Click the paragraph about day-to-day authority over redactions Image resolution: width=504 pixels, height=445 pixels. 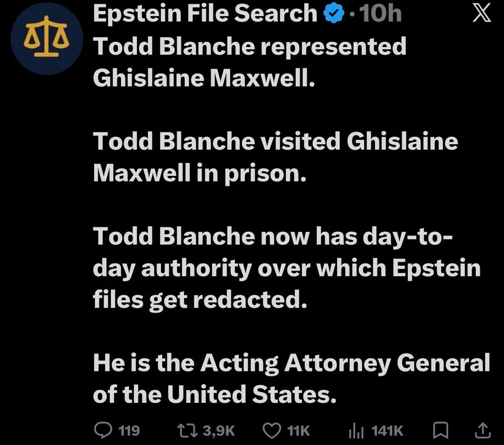pyautogui.click(x=286, y=268)
